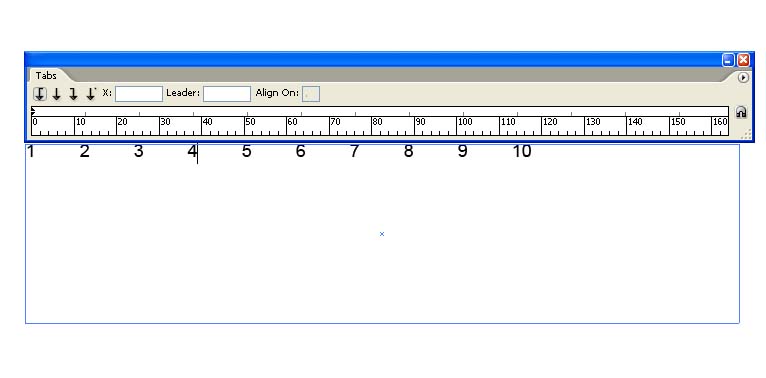
Task: Click the Align On input field
Action: [x=311, y=94]
